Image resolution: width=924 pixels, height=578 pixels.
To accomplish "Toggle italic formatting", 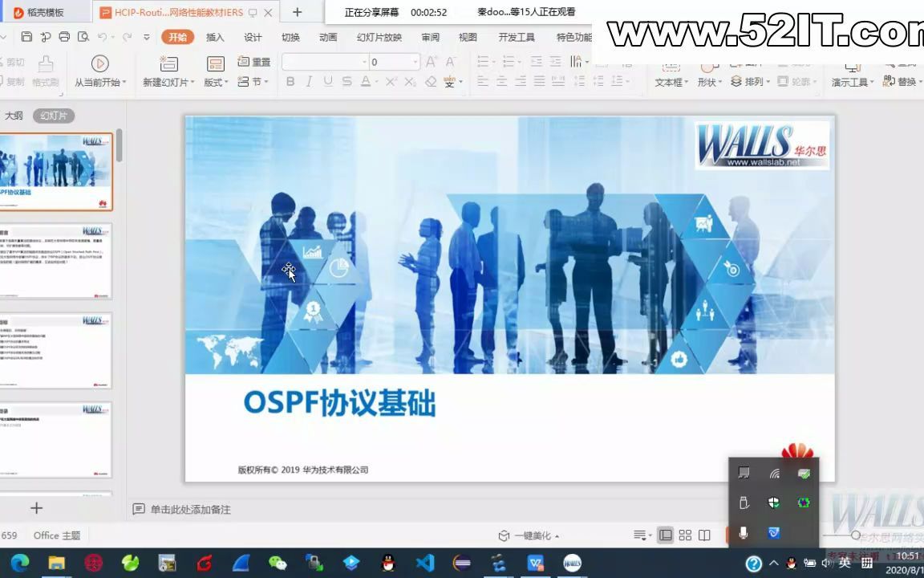I will pyautogui.click(x=309, y=81).
